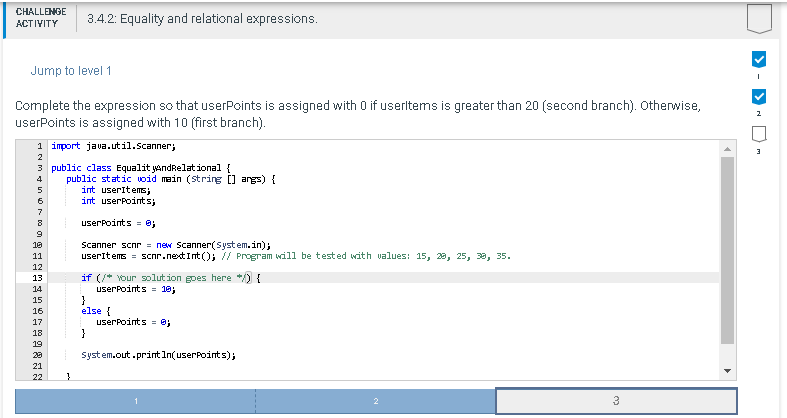Click the 'userPoints = 0;' line 17
Screen dimensions: 787x418
(x=134, y=322)
